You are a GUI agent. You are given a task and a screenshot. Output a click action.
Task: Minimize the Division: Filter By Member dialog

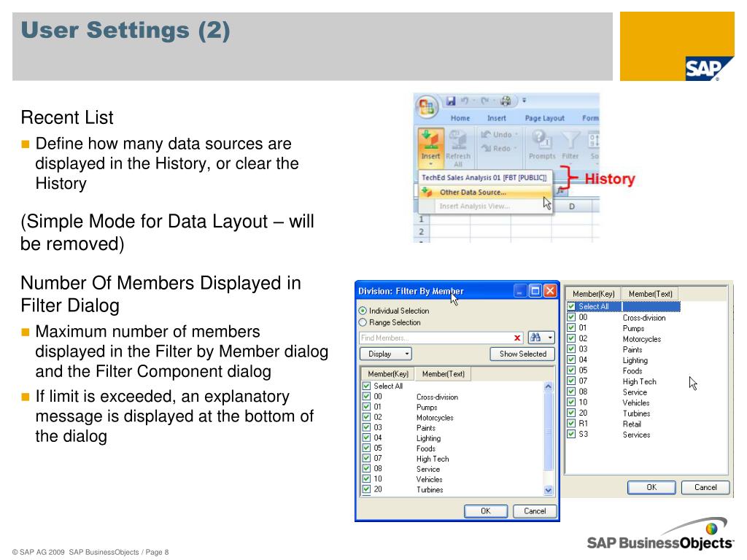click(521, 290)
